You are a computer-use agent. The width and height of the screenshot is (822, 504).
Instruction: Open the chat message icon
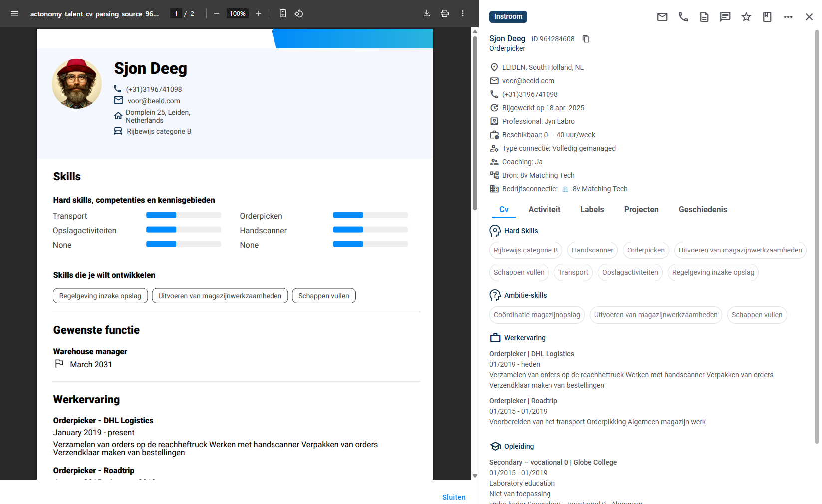(725, 17)
